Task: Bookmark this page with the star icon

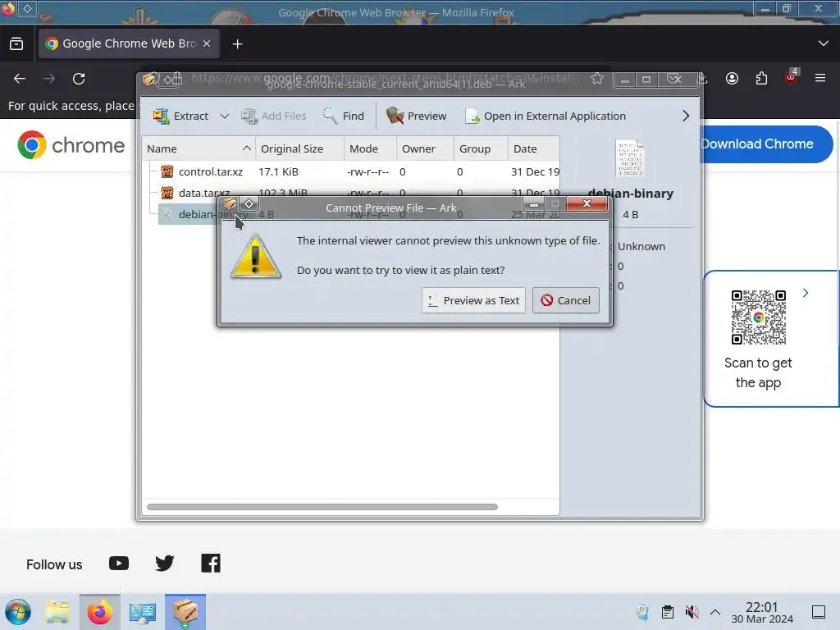Action: pos(597,79)
